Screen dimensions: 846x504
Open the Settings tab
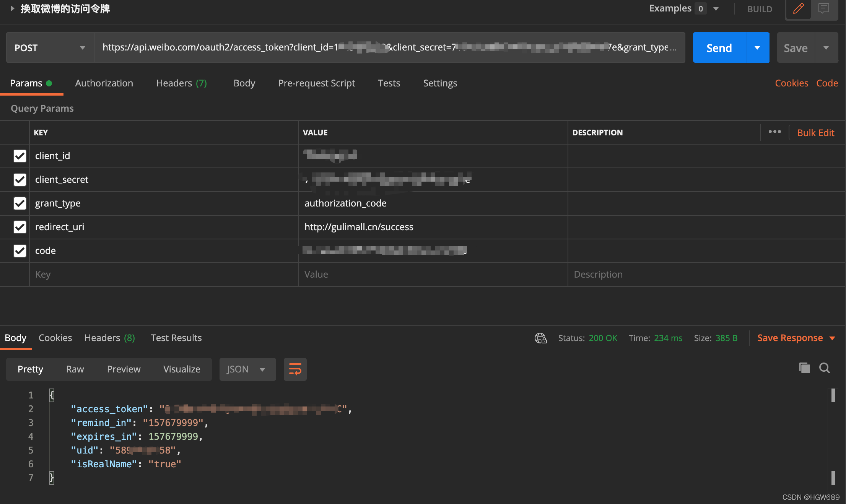440,83
